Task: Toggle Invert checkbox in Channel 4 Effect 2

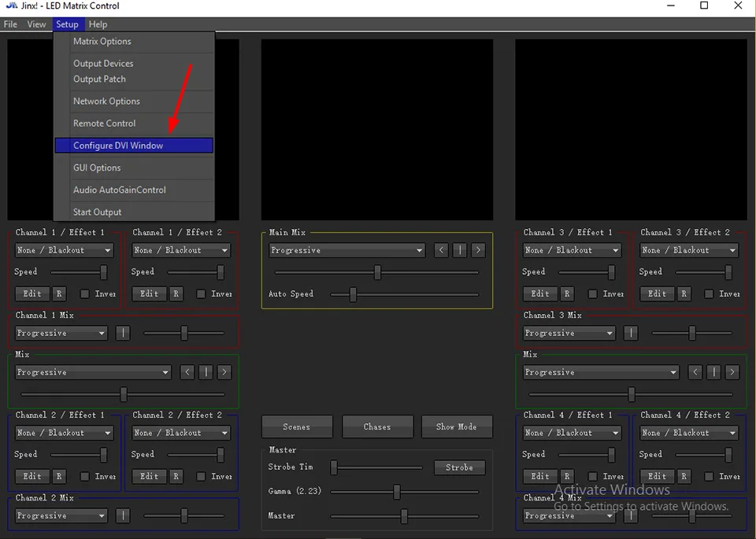Action: pyautogui.click(x=709, y=476)
